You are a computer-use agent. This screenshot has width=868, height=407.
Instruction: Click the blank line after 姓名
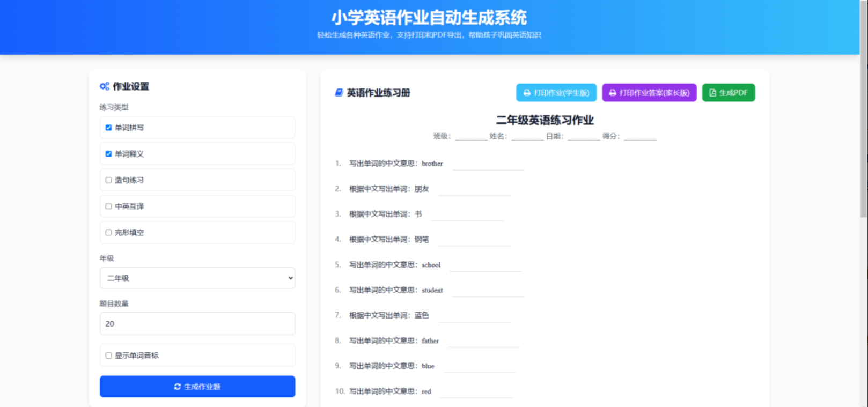(x=527, y=137)
